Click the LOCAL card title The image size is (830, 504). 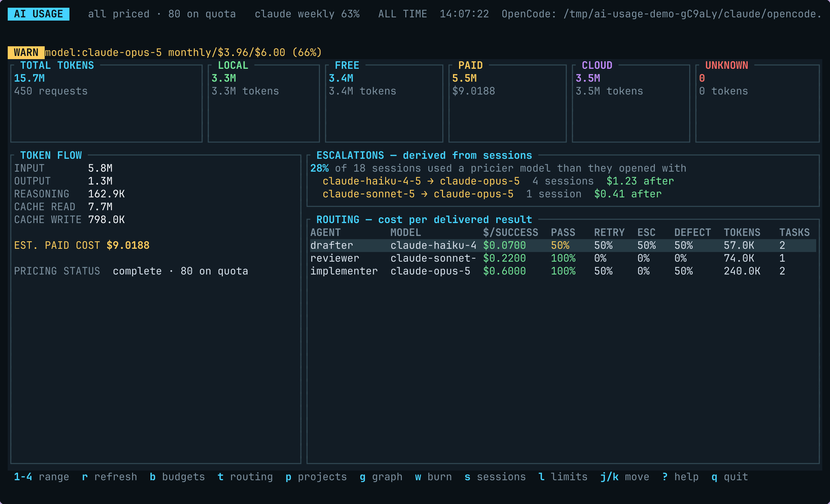click(x=233, y=65)
